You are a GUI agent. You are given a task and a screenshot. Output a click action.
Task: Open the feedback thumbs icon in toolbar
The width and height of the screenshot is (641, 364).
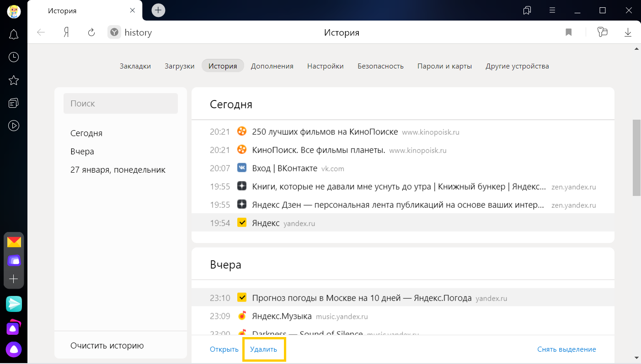tap(603, 32)
